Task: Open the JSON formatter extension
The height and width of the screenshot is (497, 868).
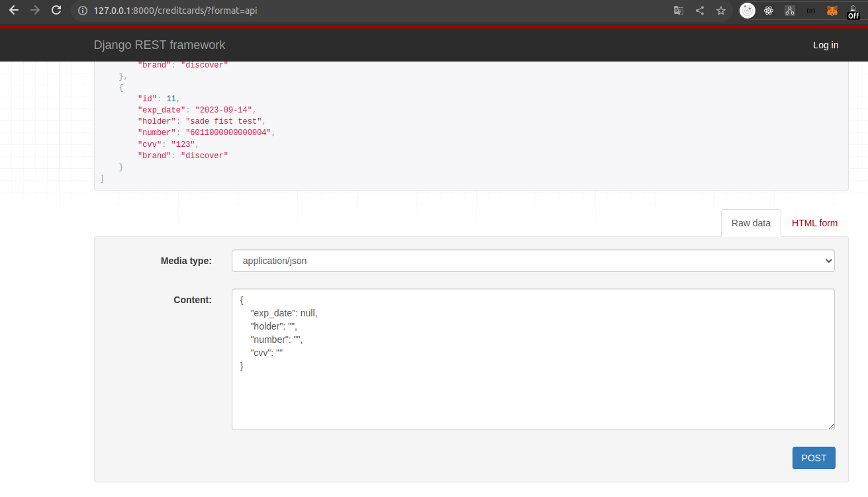Action: (810, 10)
